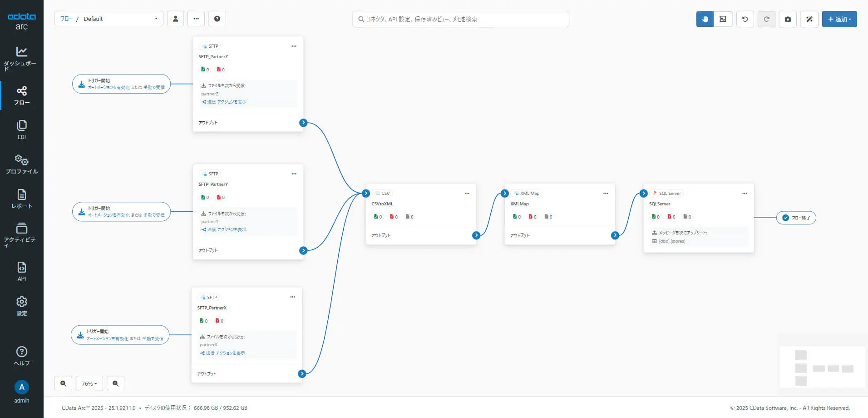Click the user icon button beside the Default dropdown

[x=175, y=19]
